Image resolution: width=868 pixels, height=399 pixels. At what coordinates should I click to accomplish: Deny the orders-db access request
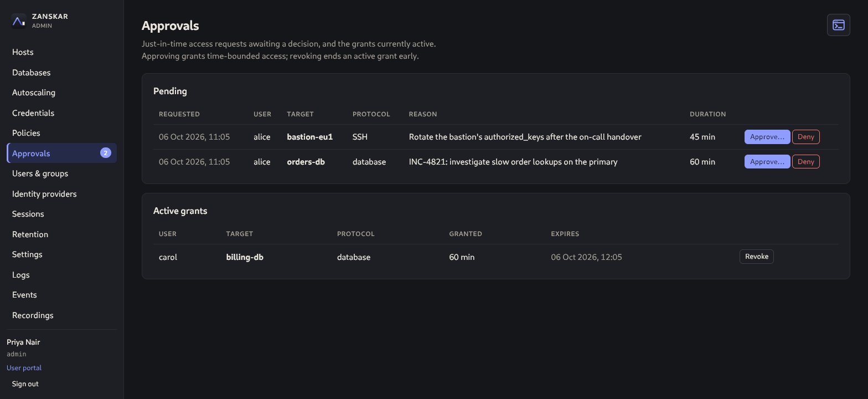coord(806,162)
